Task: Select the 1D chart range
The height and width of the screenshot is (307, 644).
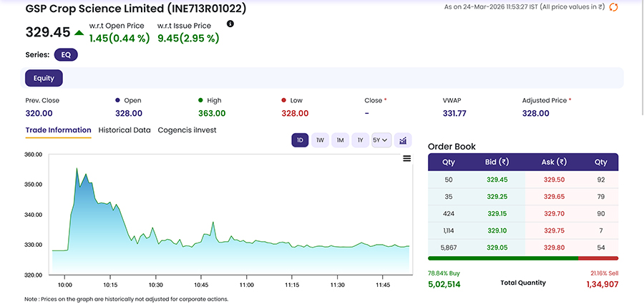Action: click(300, 140)
